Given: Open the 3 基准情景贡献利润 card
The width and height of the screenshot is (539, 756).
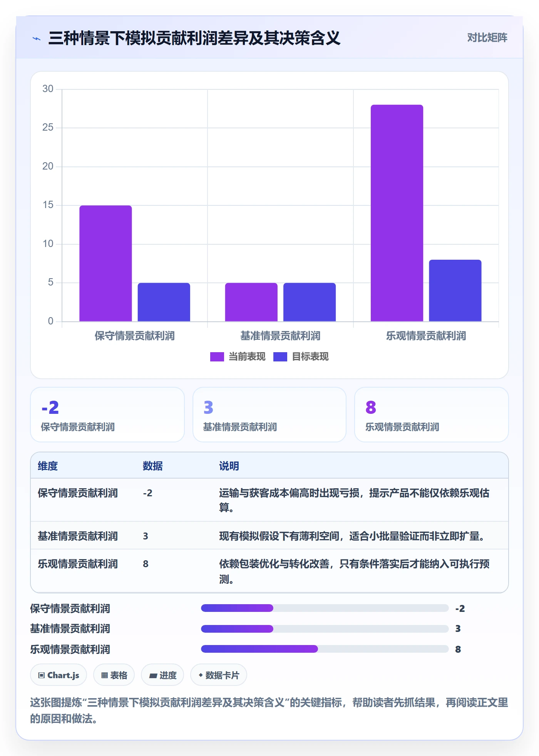Looking at the screenshot, I should click(x=269, y=415).
